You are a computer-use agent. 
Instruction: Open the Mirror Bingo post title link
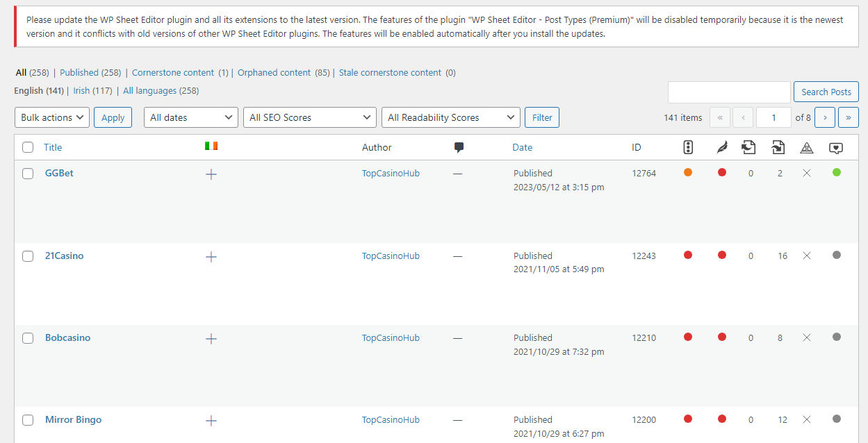(x=73, y=419)
